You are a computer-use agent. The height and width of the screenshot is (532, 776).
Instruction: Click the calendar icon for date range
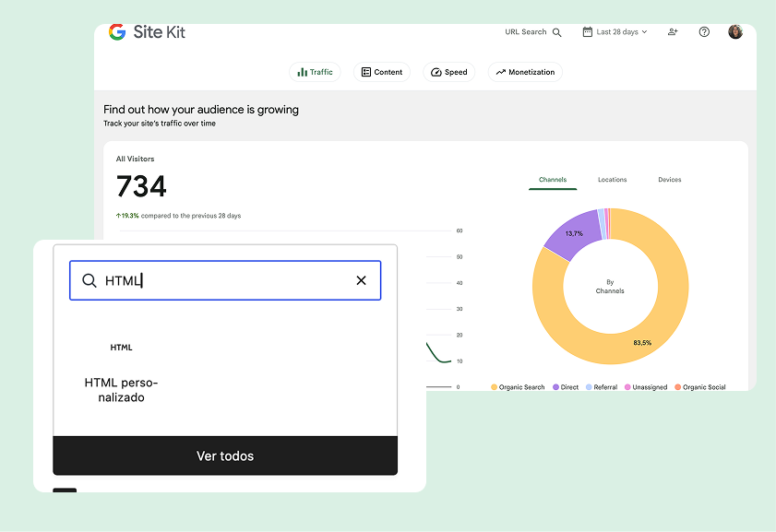[587, 31]
